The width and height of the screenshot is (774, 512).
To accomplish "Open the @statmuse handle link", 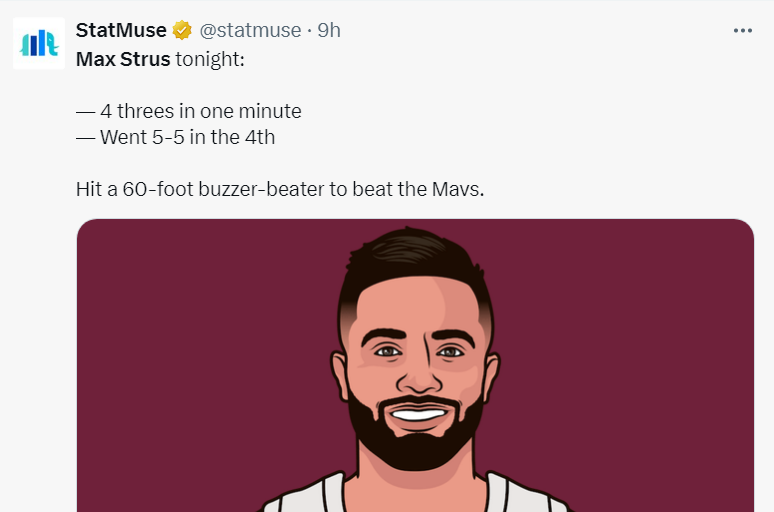I will 249,30.
